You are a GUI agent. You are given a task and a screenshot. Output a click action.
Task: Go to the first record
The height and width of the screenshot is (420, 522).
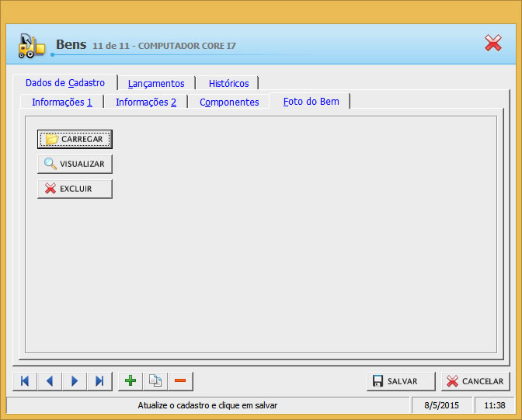[x=25, y=381]
